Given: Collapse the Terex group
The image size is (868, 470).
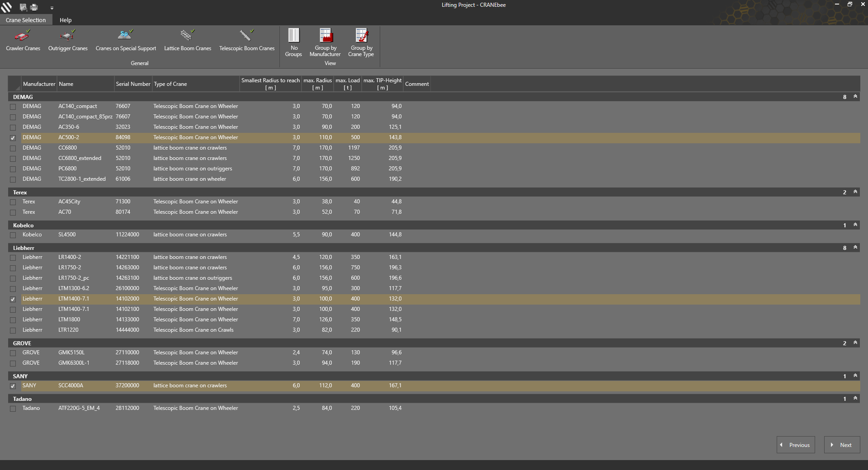Looking at the screenshot, I should pos(855,192).
